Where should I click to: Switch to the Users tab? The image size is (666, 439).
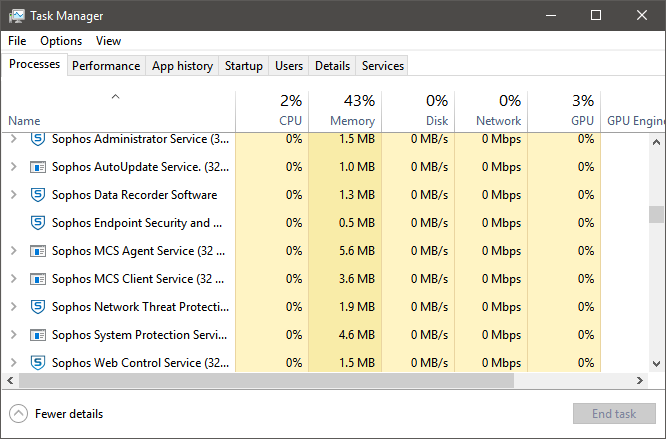289,66
